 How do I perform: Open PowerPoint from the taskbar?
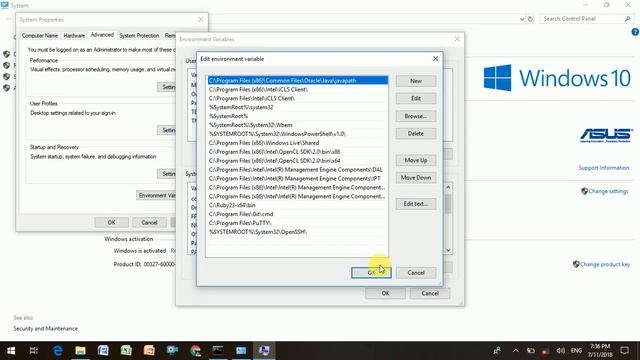click(x=149, y=351)
